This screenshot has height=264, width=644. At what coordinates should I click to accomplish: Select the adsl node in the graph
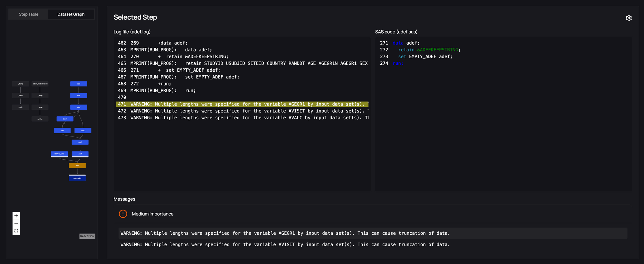point(78,84)
